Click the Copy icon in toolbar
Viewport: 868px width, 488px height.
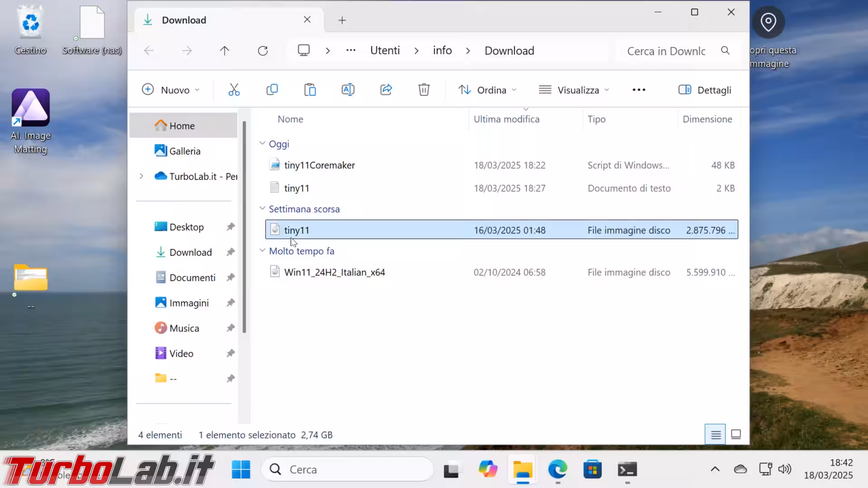[x=272, y=90]
